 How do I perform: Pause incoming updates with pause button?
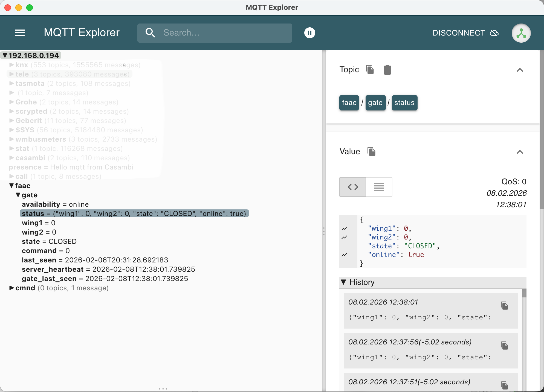[x=309, y=33]
